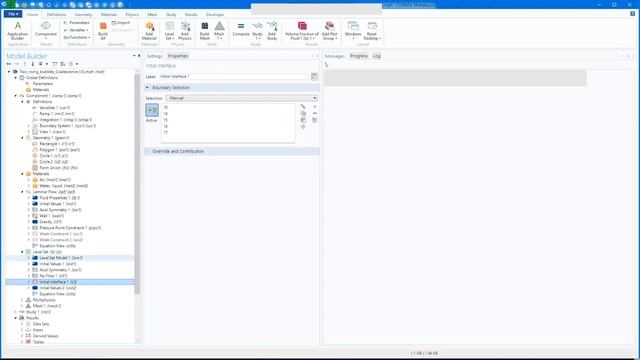Select boundary 14 in selection list
The width and height of the screenshot is (640, 360).
165,114
